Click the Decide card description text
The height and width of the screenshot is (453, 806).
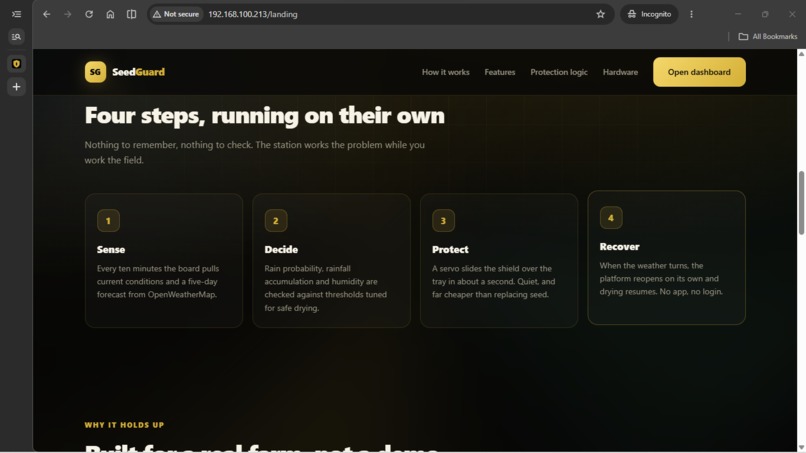point(325,288)
